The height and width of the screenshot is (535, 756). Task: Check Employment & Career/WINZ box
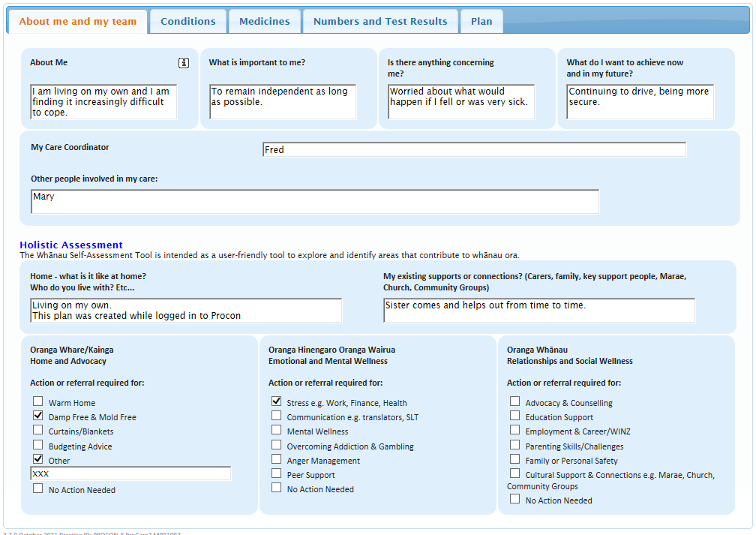[514, 430]
